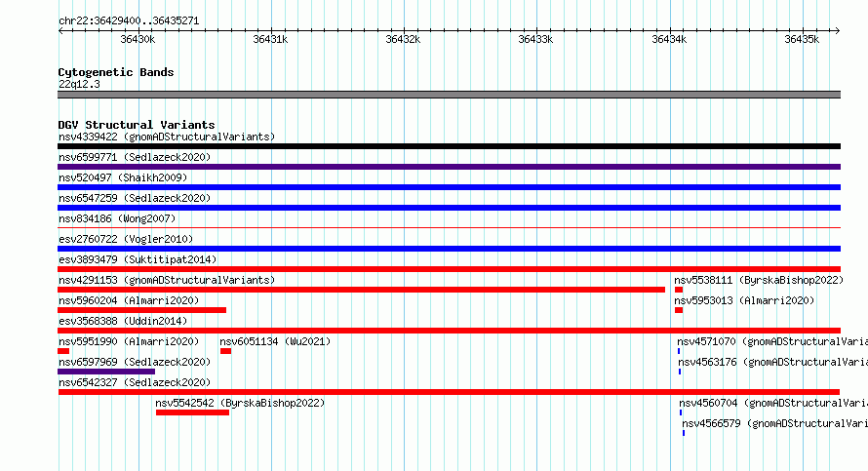Click the tiny blue nsv4566579 marker
This screenshot has width=868, height=471.
point(684,433)
